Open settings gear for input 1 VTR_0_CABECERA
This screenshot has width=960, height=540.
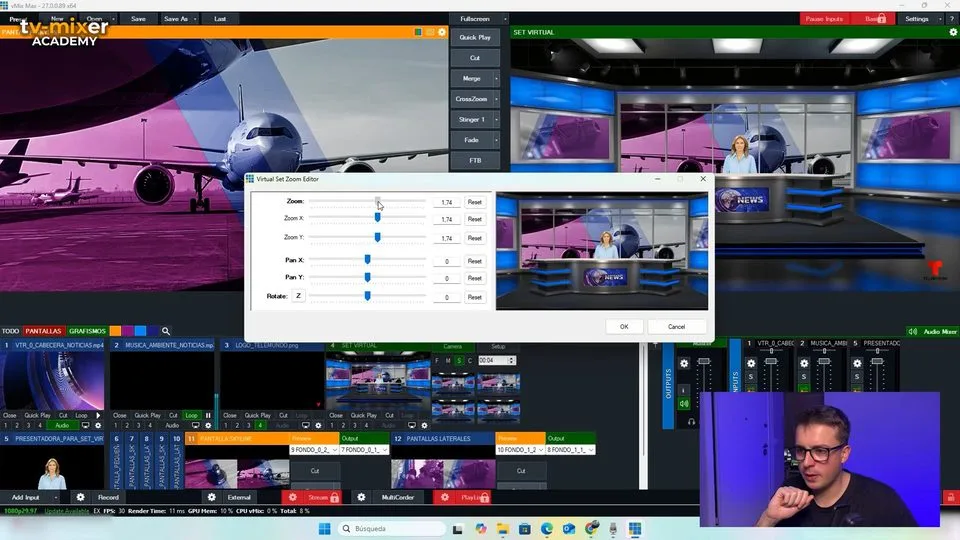point(98,426)
